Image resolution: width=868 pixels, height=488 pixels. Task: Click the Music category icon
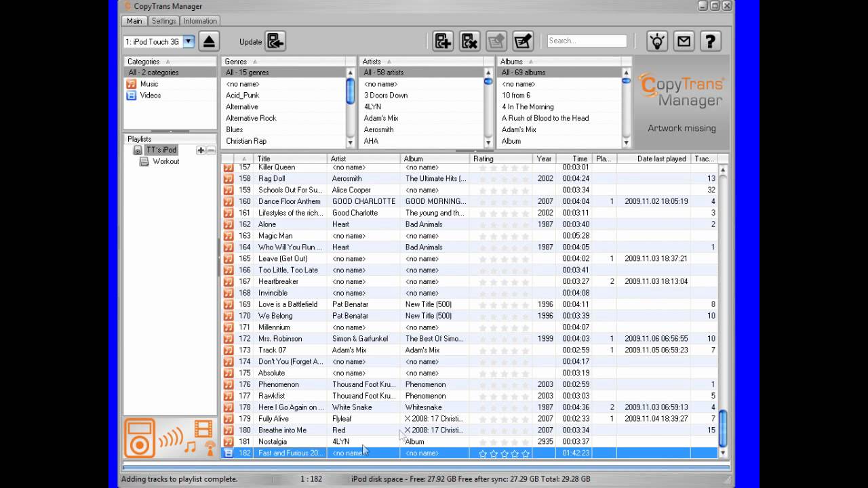132,84
